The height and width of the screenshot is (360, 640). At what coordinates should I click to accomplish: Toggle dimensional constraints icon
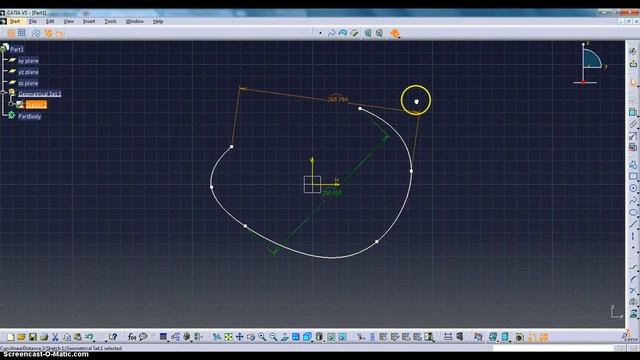tap(60, 33)
